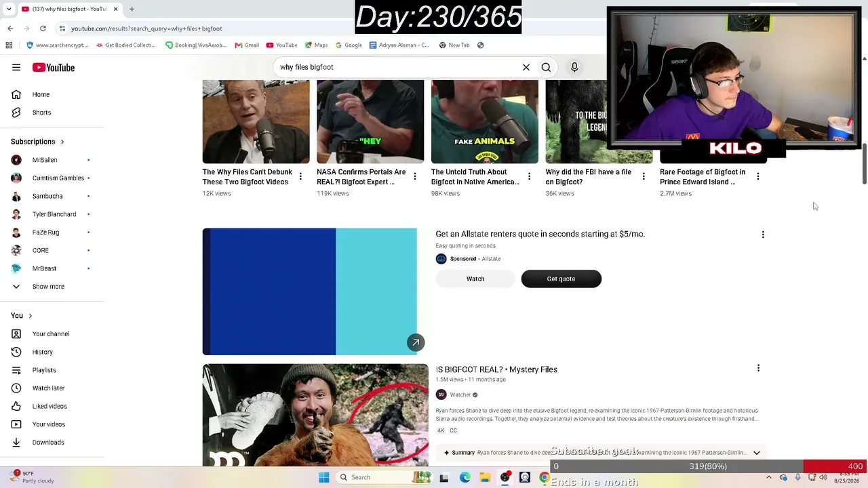Click the page vertical scrollbar
Viewport: 868px width, 488px height.
[x=864, y=163]
